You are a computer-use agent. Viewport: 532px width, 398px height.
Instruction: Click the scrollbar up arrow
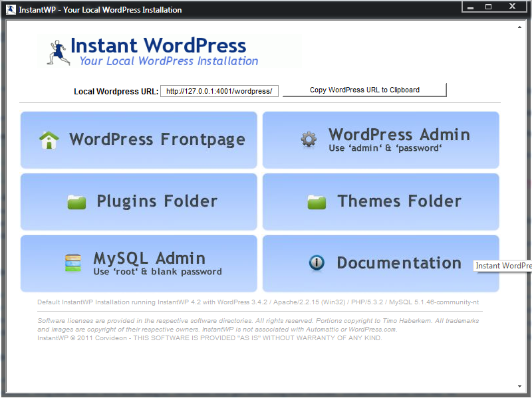click(521, 27)
